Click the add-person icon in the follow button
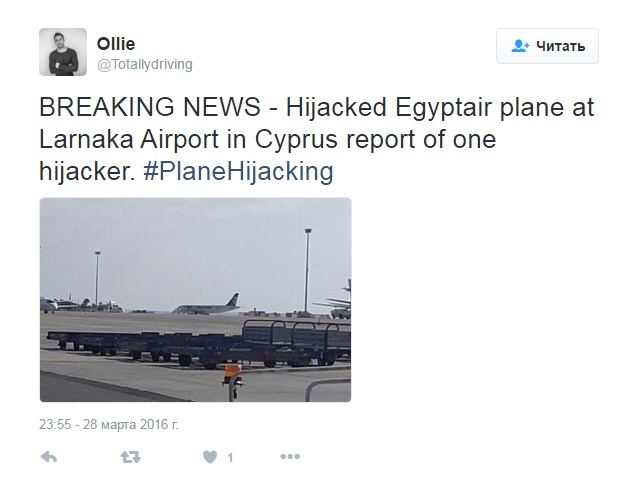 (x=520, y=46)
